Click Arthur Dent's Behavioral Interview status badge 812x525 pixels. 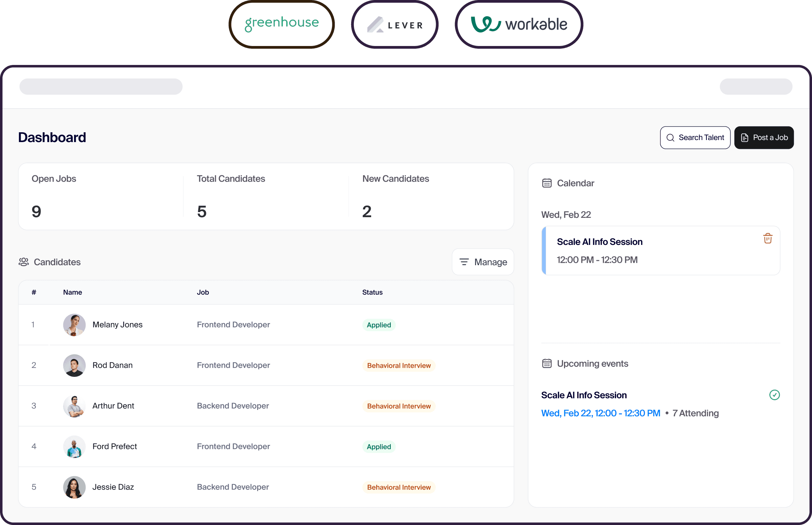(399, 406)
